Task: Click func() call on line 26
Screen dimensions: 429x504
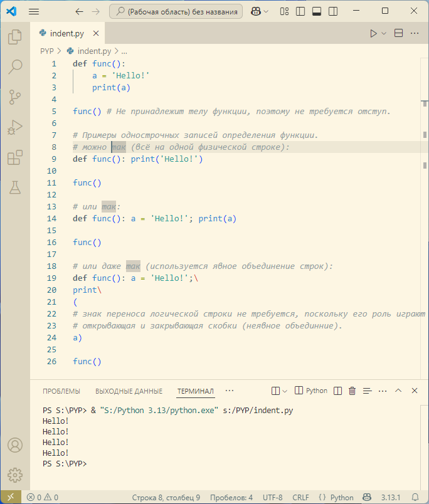Action: coord(87,361)
